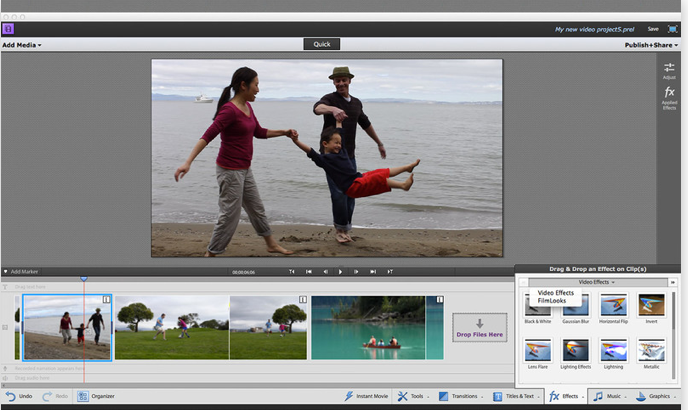Select the Gaussian Blur effect
This screenshot has width=688, height=410.
575,309
